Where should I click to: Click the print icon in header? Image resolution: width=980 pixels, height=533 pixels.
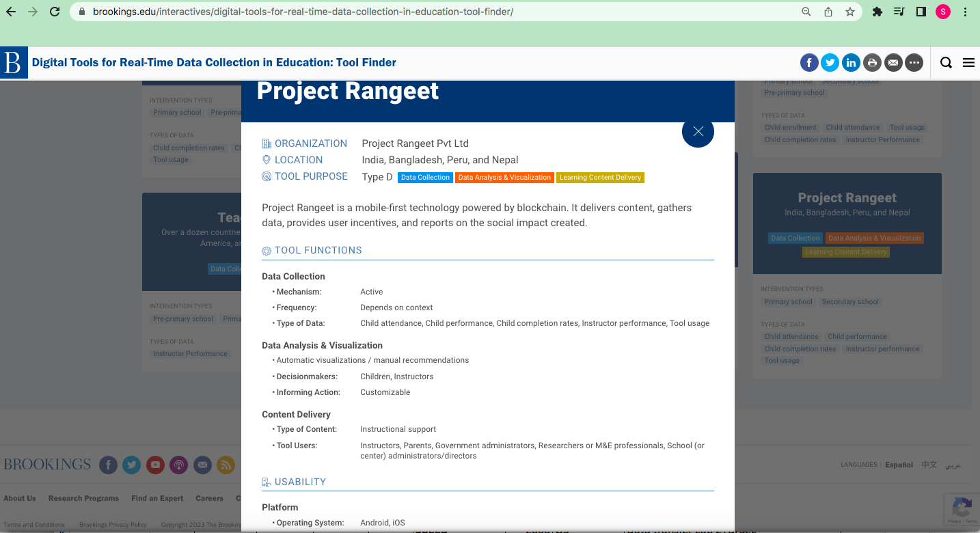click(x=872, y=63)
